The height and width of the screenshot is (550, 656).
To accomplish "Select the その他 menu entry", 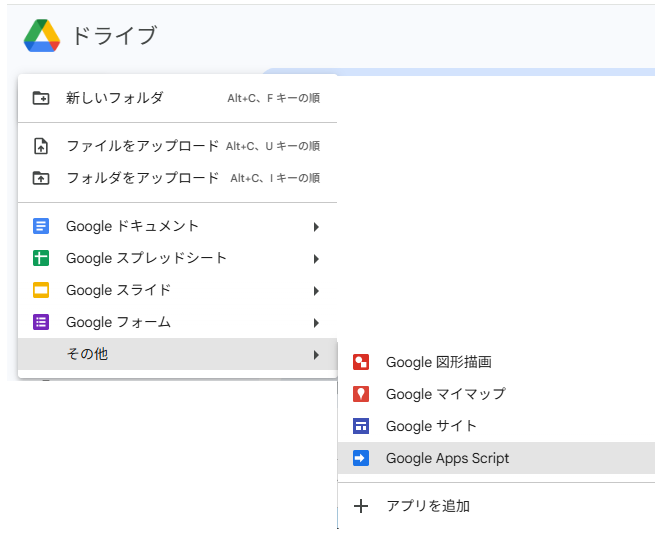I will pos(177,354).
